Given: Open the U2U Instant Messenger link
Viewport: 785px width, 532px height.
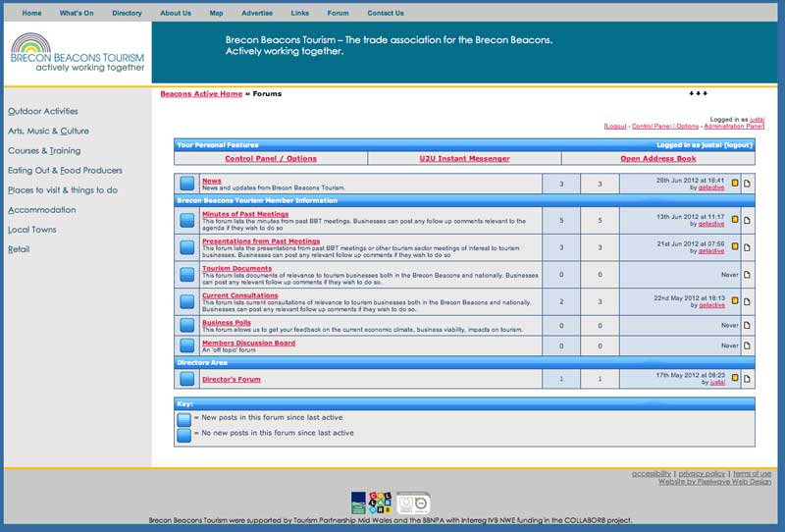Looking at the screenshot, I should [464, 159].
